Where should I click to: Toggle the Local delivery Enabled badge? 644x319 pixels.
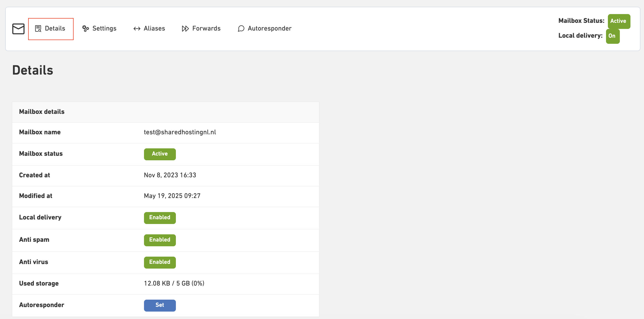160,218
